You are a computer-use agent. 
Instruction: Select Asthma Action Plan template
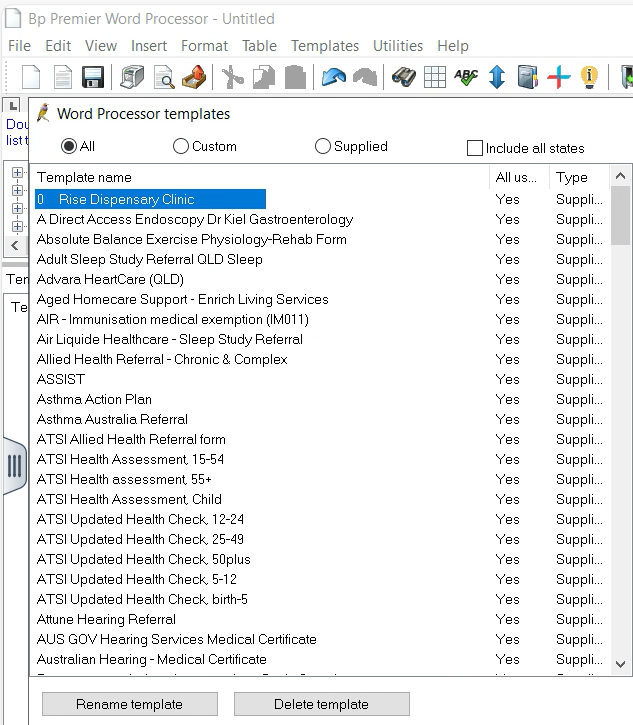(x=94, y=399)
